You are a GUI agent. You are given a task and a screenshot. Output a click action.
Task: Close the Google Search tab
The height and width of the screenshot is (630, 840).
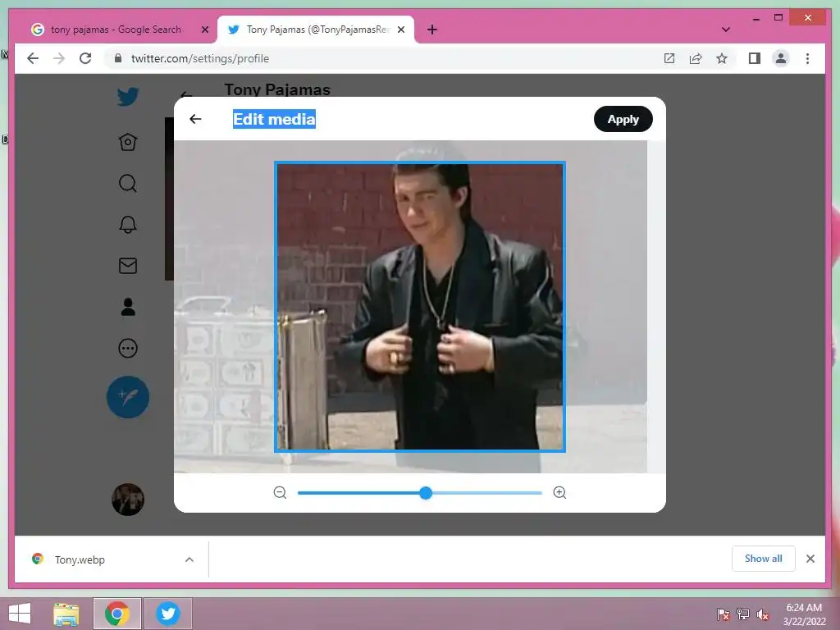click(x=204, y=30)
